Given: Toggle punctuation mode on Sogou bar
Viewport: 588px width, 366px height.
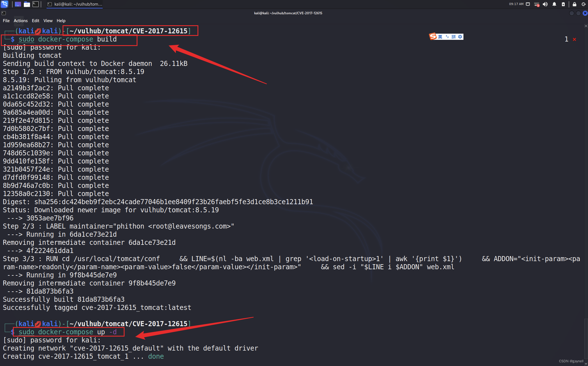Looking at the screenshot, I should pyautogui.click(x=447, y=37).
